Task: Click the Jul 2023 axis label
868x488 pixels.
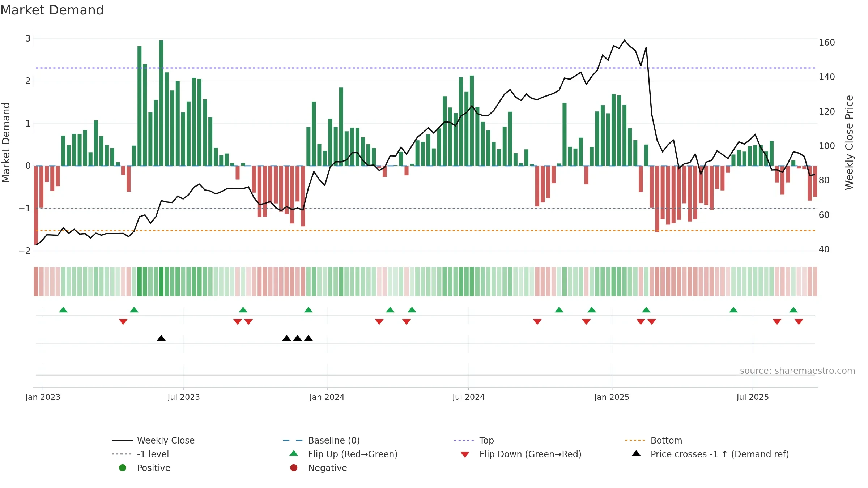Action: tap(184, 397)
